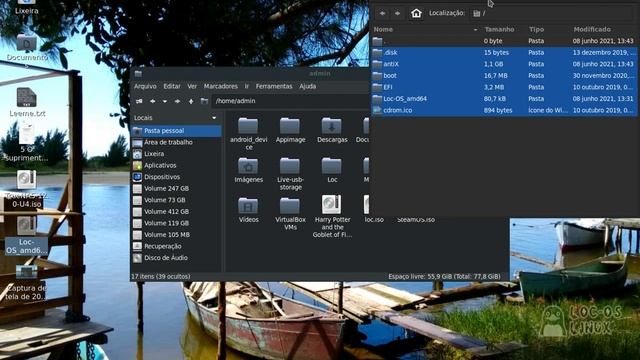Open Ajuda menu
The height and width of the screenshot is (360, 640).
307,86
